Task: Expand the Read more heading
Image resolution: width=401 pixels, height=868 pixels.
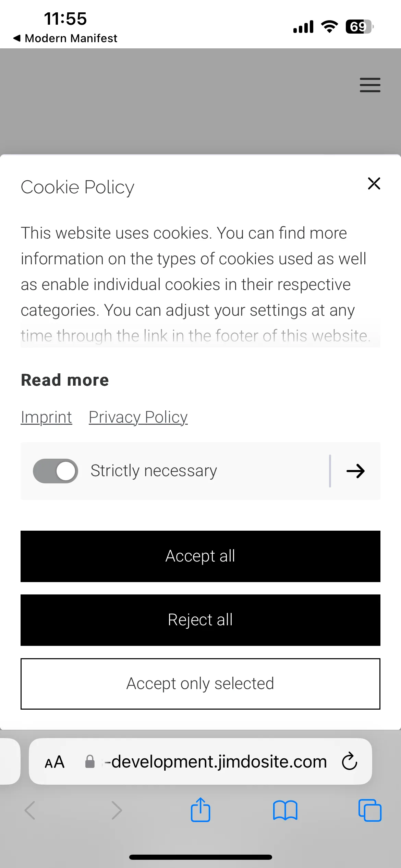Action: (65, 380)
